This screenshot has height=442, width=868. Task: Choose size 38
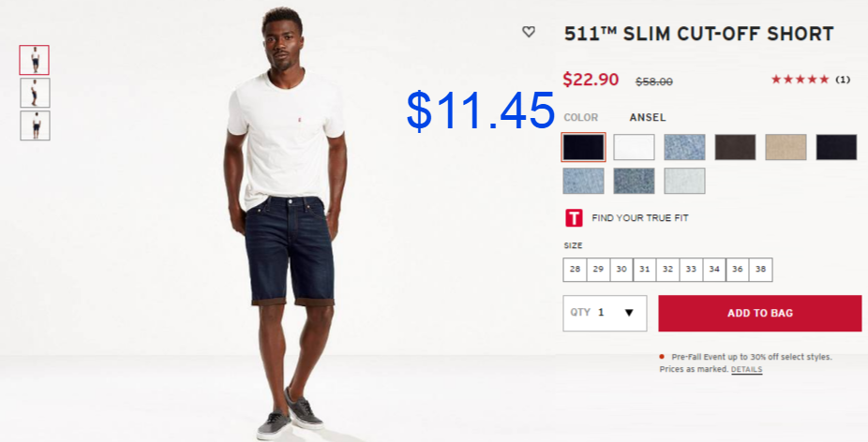[760, 270]
